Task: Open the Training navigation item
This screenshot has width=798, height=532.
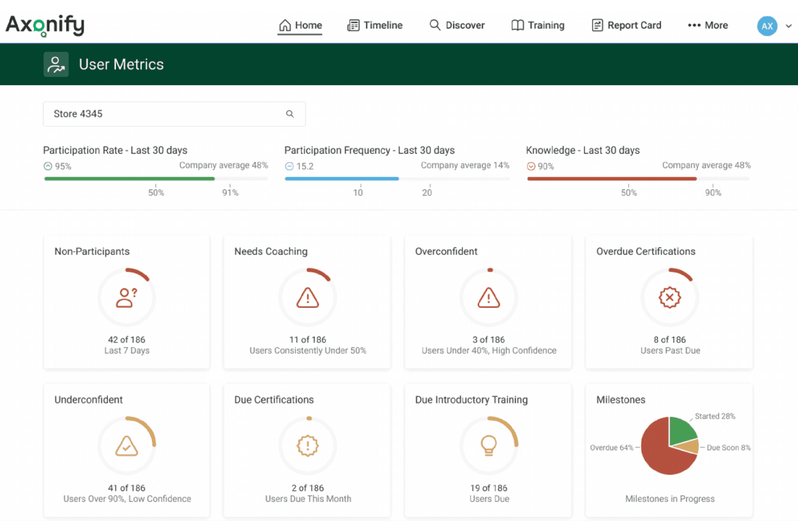Action: (538, 25)
